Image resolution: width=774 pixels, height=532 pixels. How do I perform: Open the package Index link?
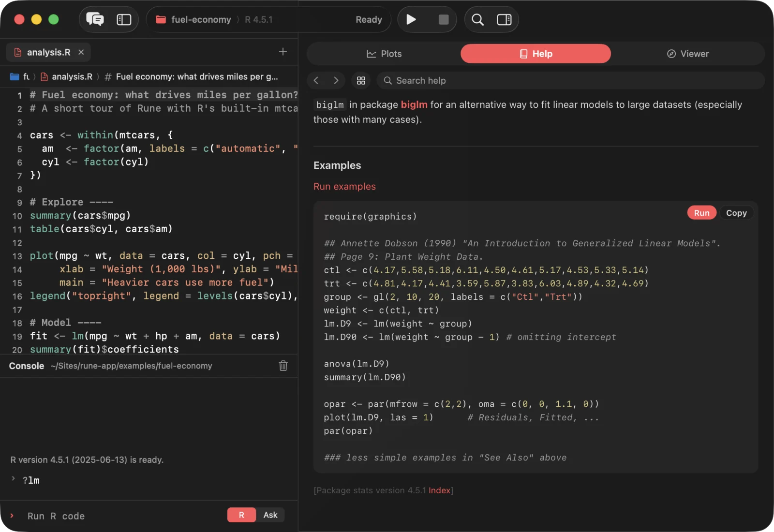(439, 490)
